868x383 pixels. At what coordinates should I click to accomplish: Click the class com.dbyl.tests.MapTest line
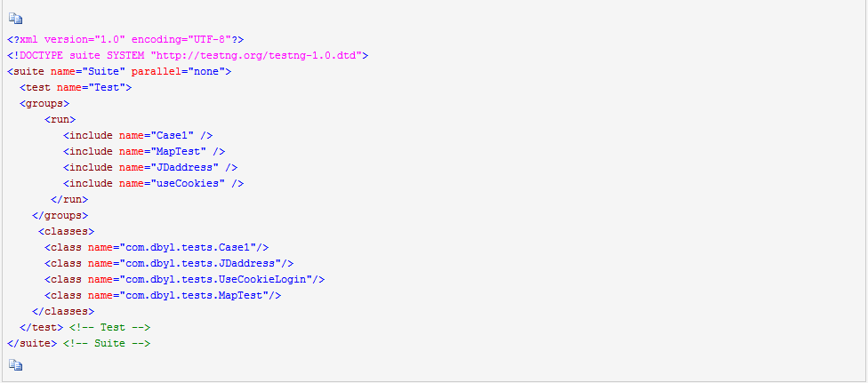point(163,296)
